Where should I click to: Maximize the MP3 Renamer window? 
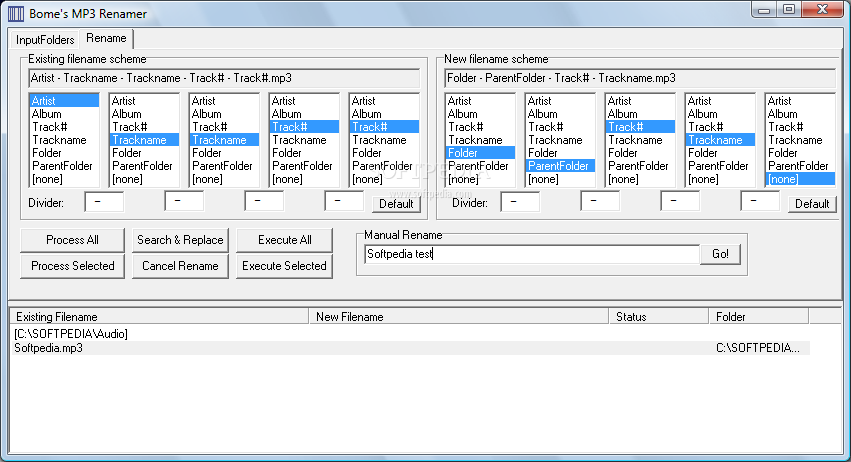[789, 10]
